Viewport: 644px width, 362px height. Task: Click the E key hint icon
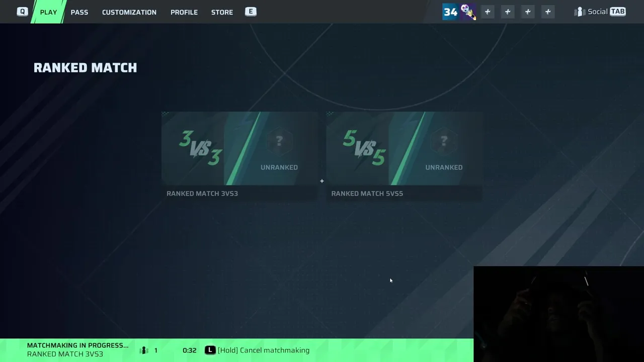251,12
